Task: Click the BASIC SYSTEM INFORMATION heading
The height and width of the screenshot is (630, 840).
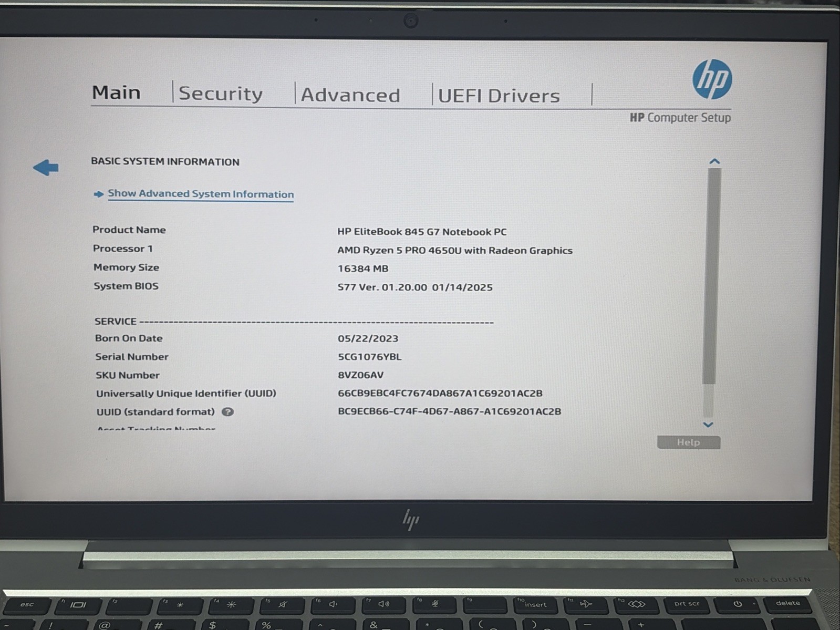Action: point(165,162)
